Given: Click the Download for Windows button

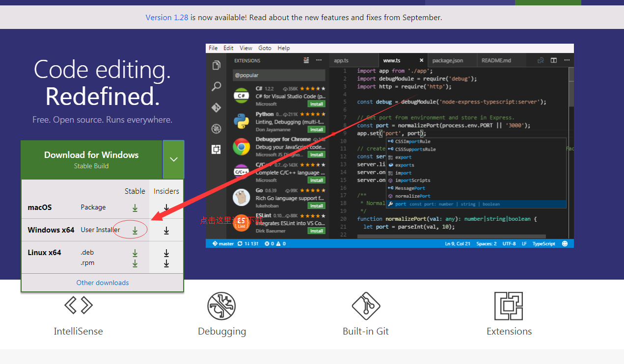Looking at the screenshot, I should (91, 159).
